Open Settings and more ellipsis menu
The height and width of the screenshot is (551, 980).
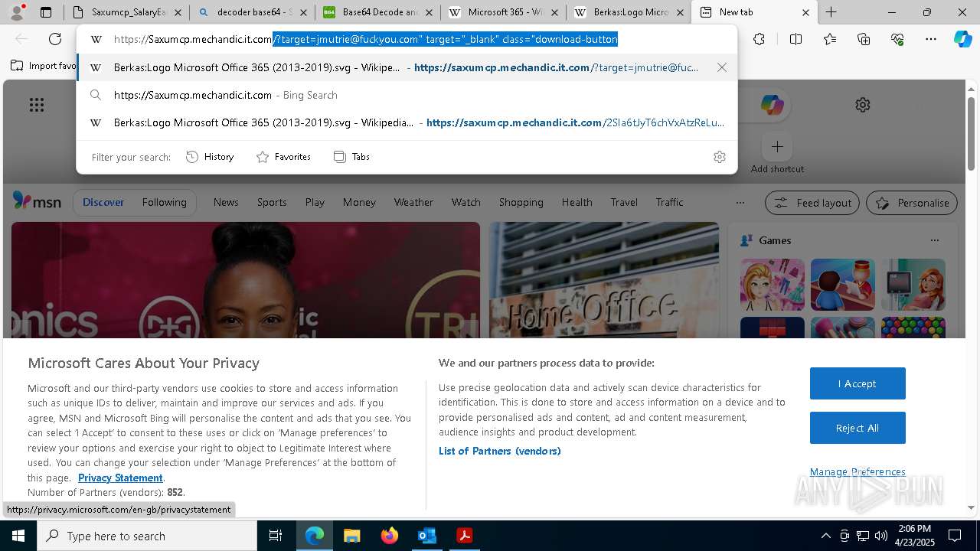click(931, 39)
